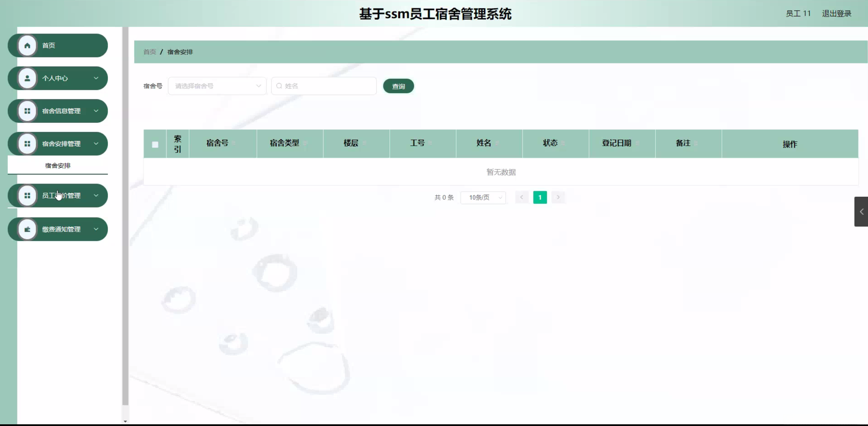Click the grid icon beside 宿舍信息管理

[27, 111]
